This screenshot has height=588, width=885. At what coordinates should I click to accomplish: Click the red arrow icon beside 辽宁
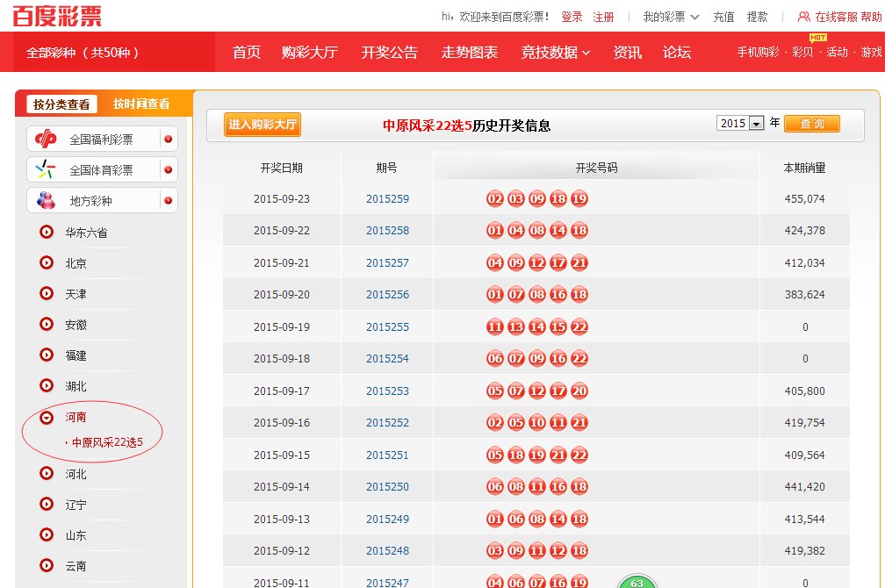[x=45, y=505]
